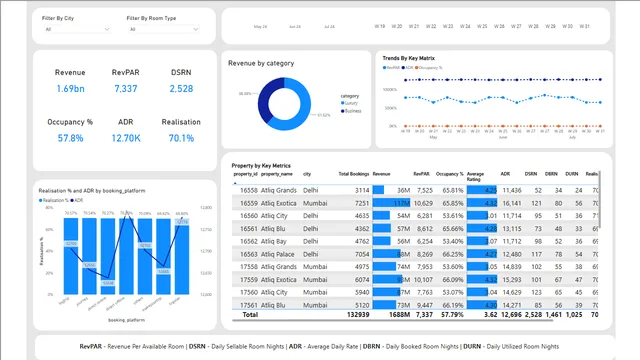
Task: Select row 17561 Atliq Blu Mumbai
Action: tap(415, 304)
